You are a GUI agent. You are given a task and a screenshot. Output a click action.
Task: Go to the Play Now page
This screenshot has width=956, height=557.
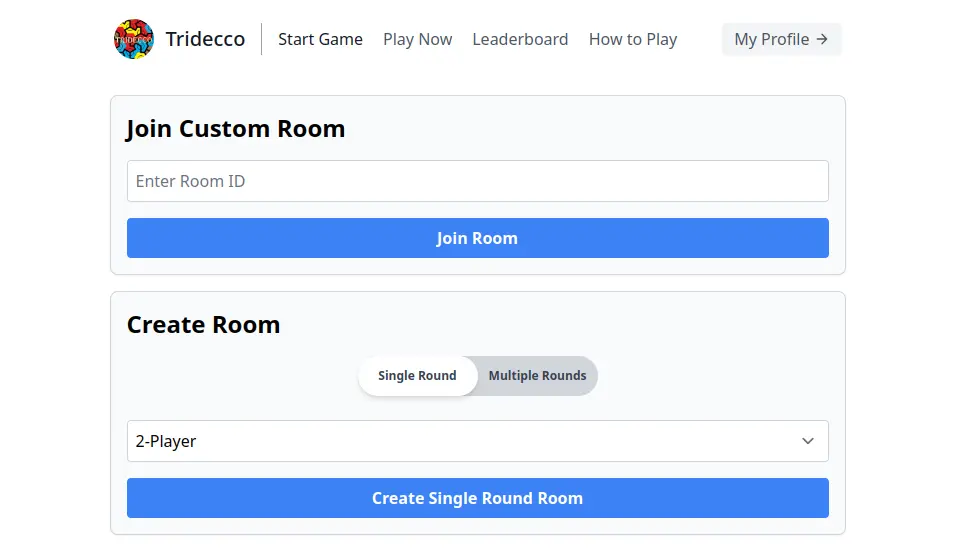click(417, 39)
